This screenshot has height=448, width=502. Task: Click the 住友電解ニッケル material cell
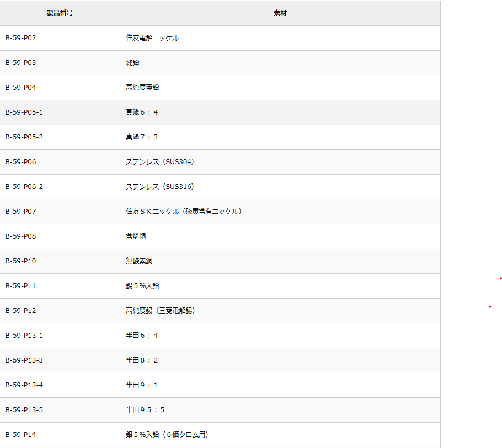pyautogui.click(x=152, y=38)
